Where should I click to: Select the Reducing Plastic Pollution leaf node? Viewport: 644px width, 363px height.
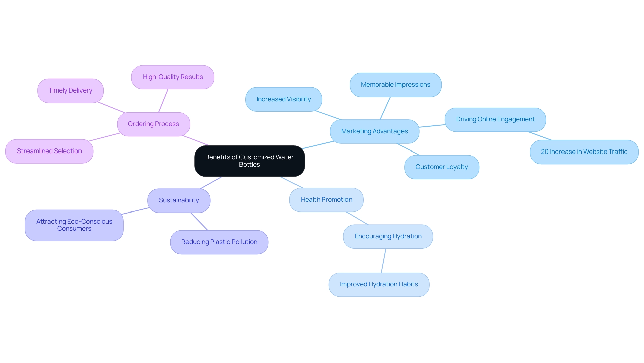[x=219, y=241]
